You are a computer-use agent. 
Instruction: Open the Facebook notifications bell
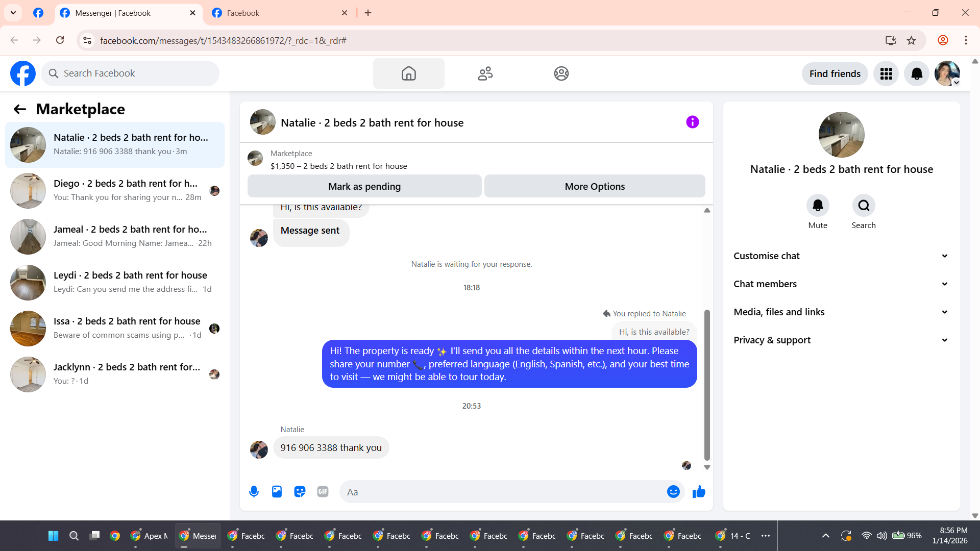tap(916, 73)
